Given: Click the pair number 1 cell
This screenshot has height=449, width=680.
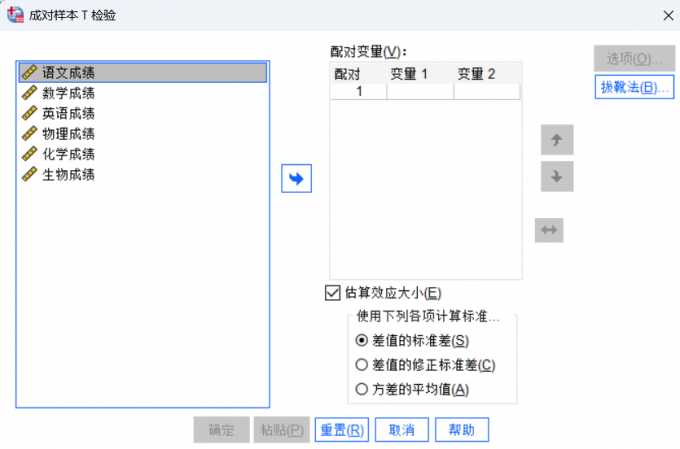Looking at the screenshot, I should click(358, 92).
